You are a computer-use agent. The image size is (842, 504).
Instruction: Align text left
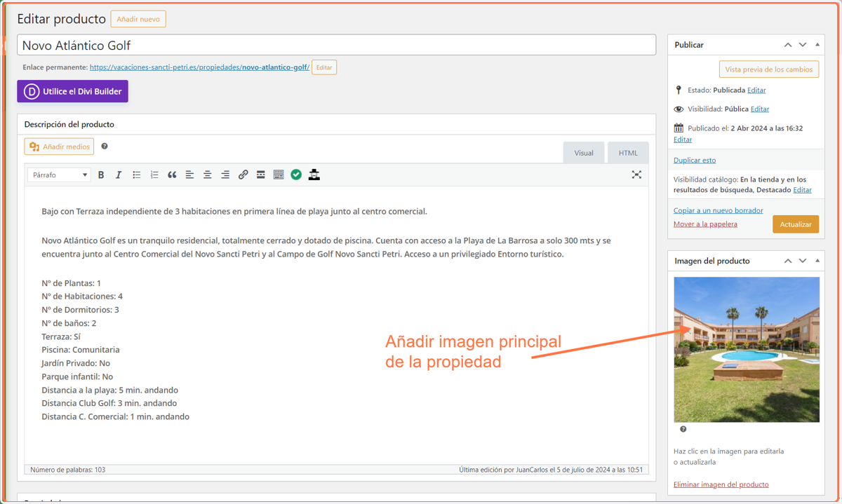tap(189, 175)
